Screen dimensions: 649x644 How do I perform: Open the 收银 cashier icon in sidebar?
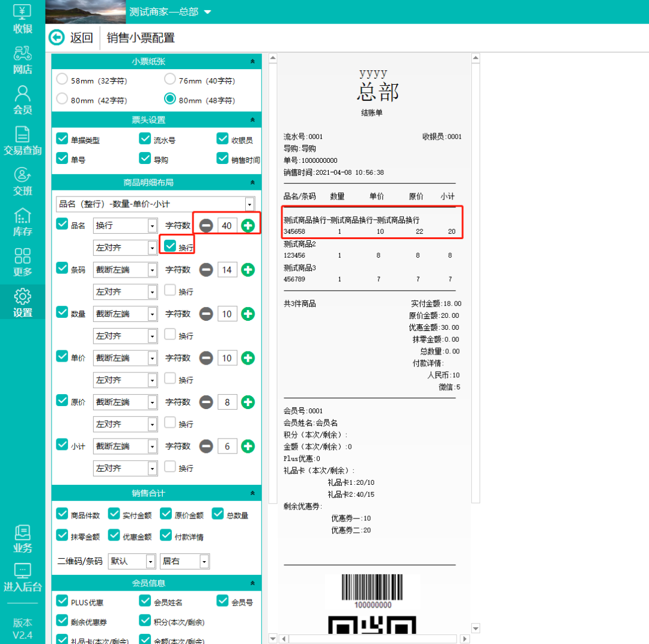tap(22, 12)
